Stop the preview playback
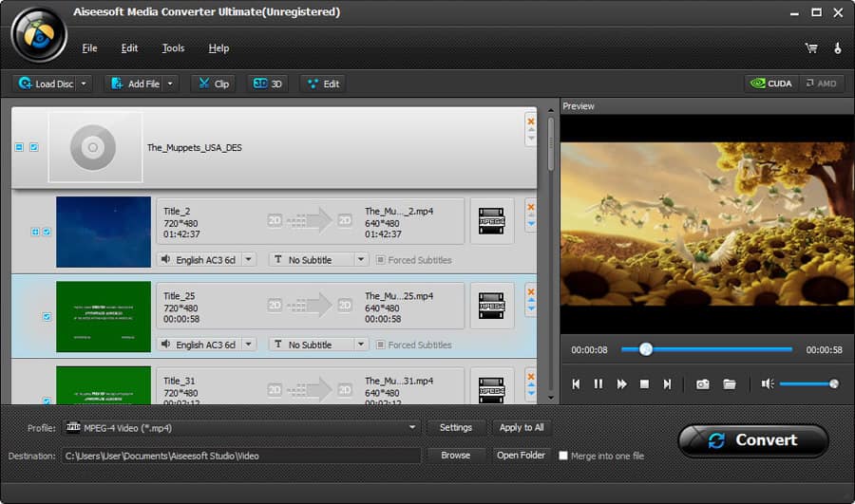The image size is (855, 504). pyautogui.click(x=644, y=384)
